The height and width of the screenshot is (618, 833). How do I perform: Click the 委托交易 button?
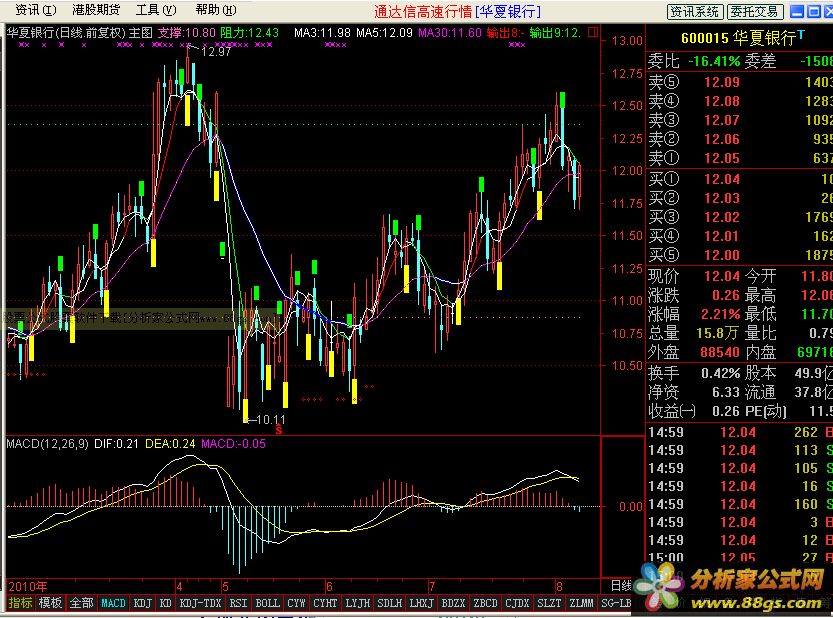754,11
